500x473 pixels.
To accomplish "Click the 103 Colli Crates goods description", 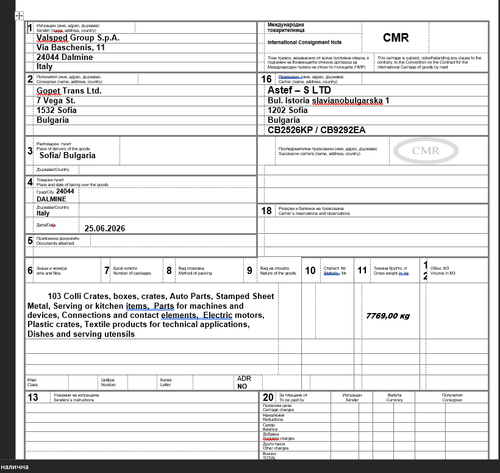I will click(x=151, y=315).
